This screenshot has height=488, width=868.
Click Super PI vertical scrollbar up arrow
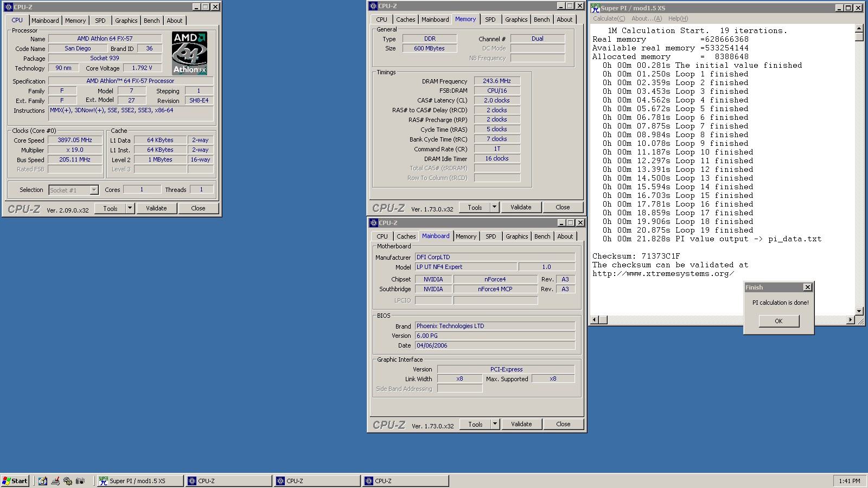(x=859, y=28)
